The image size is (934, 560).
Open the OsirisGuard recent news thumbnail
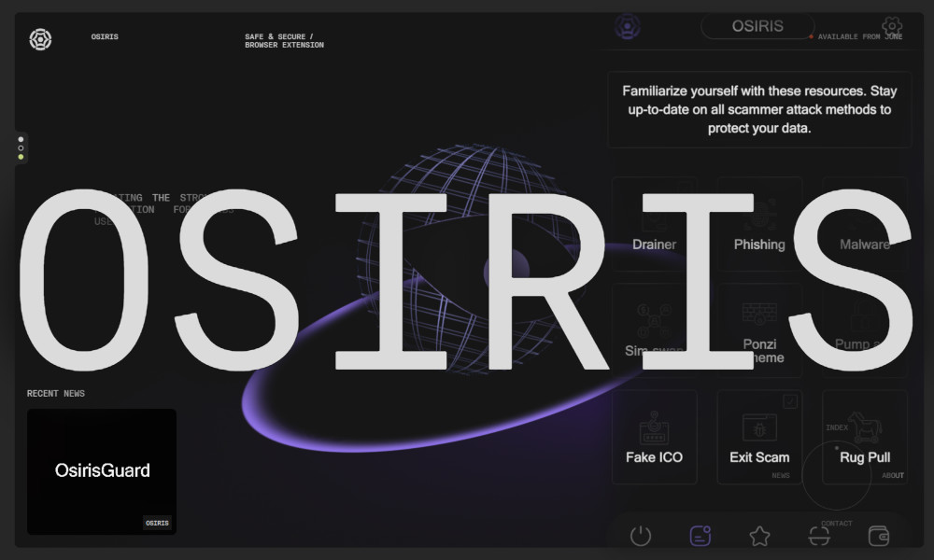pyautogui.click(x=102, y=471)
